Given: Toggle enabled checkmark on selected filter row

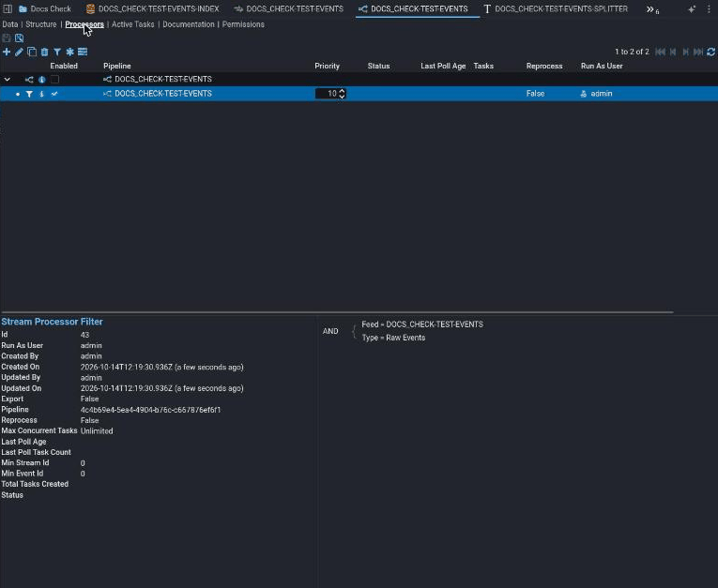Looking at the screenshot, I should click(54, 94).
